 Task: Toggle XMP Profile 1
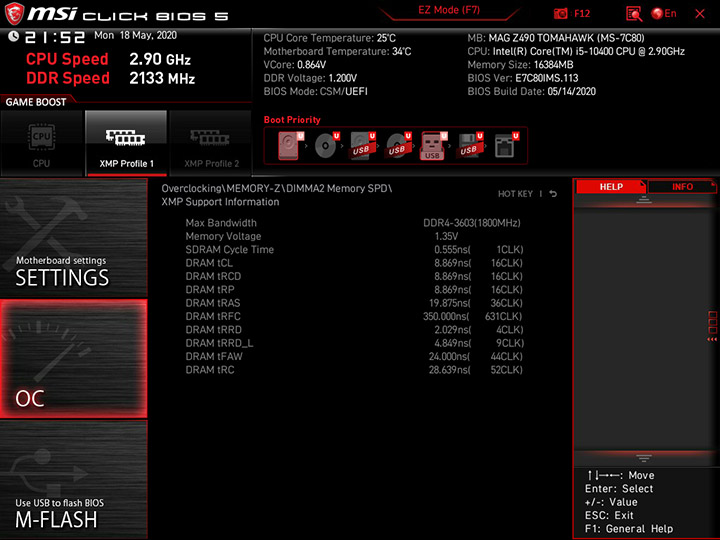(x=126, y=143)
